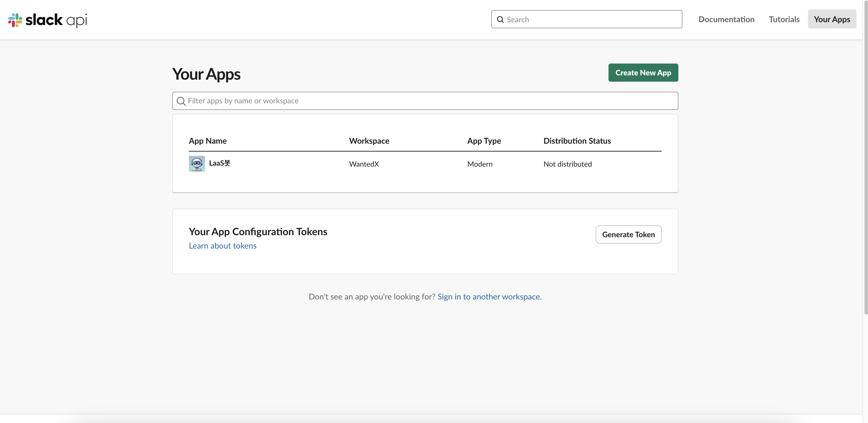Click the Slack API logo
Image resolution: width=868 pixels, height=423 pixels.
[x=47, y=20]
